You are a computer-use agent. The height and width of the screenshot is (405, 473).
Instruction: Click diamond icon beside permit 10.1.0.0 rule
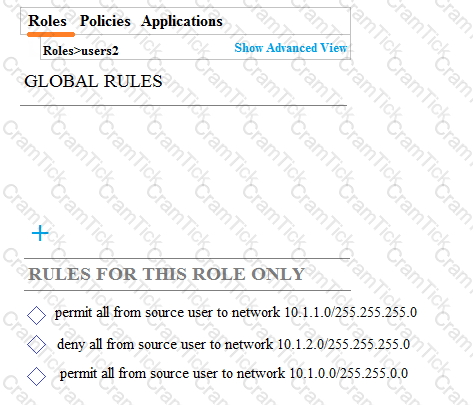coord(36,376)
